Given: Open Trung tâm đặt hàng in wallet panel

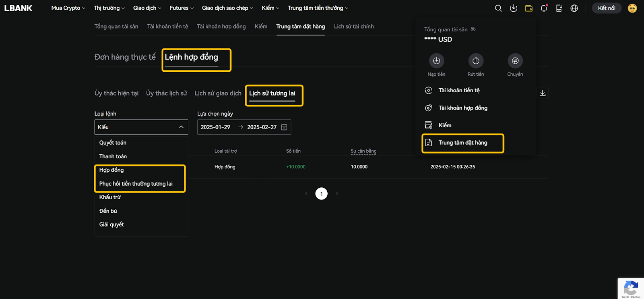Looking at the screenshot, I should (462, 143).
